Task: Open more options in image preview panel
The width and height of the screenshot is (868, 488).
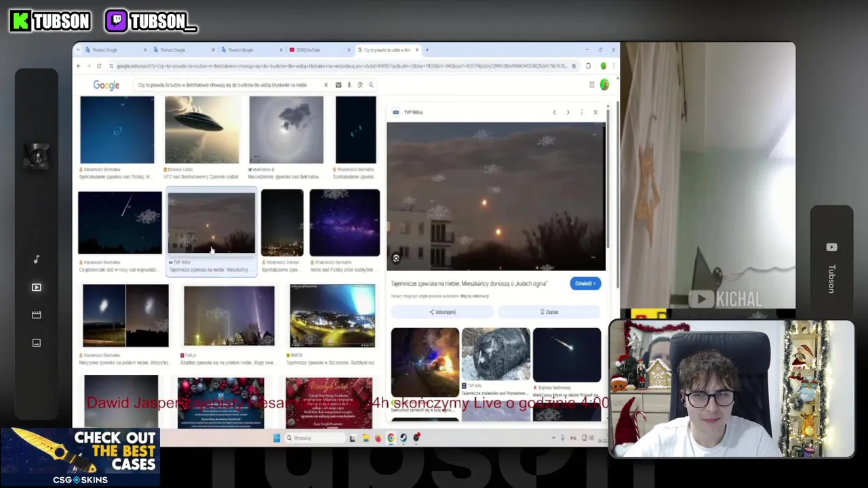Action: pyautogui.click(x=582, y=113)
